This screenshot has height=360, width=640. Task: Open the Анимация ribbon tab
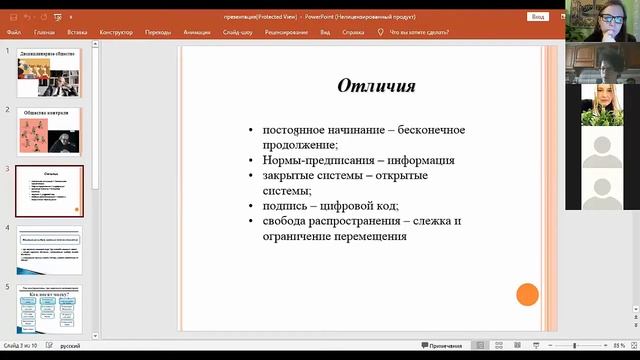tap(197, 32)
